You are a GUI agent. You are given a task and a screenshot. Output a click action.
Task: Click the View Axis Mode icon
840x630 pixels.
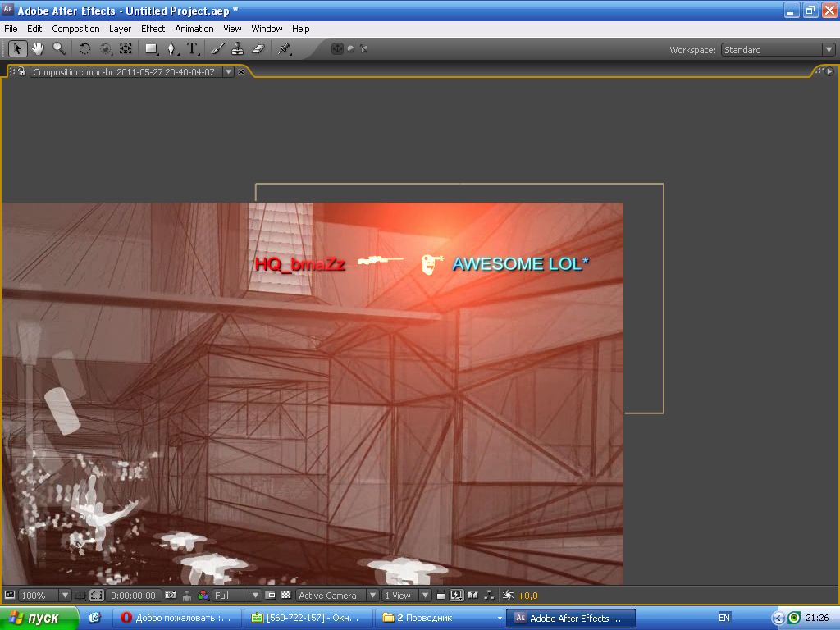(364, 48)
